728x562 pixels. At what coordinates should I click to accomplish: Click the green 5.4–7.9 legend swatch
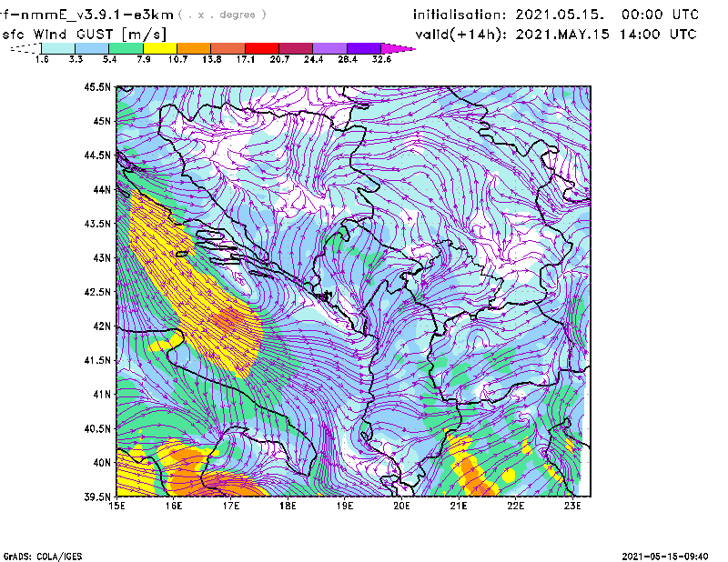126,48
